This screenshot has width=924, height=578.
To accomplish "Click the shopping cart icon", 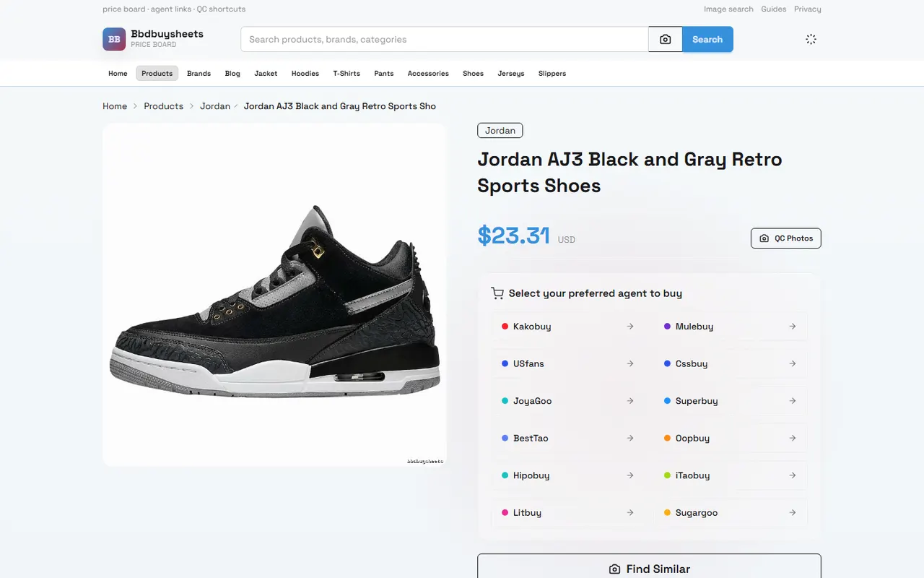I will click(497, 293).
